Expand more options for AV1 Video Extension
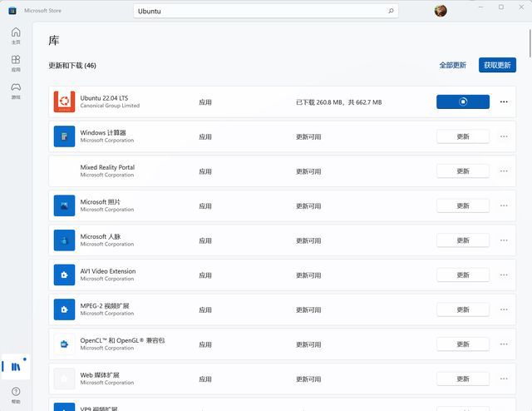 (504, 275)
